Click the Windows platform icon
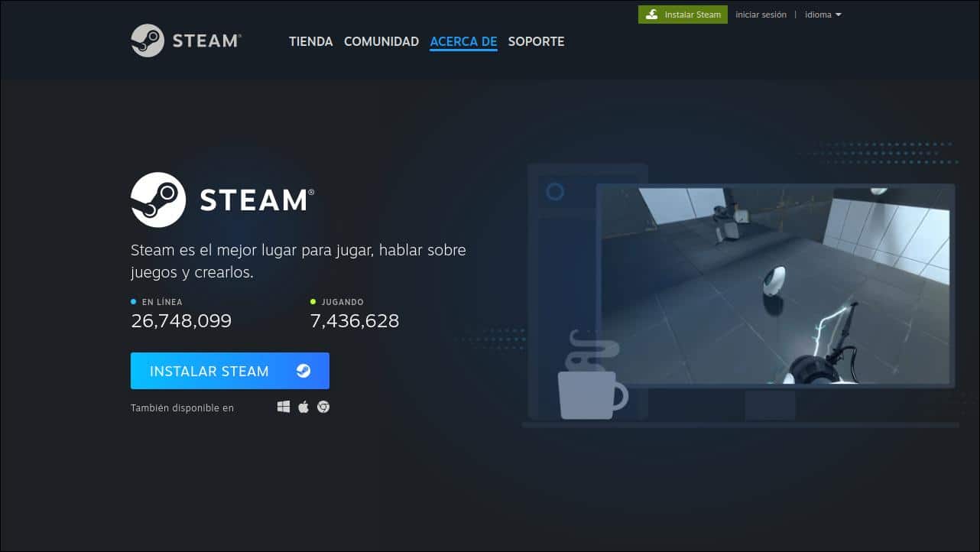Image resolution: width=980 pixels, height=552 pixels. pyautogui.click(x=284, y=408)
